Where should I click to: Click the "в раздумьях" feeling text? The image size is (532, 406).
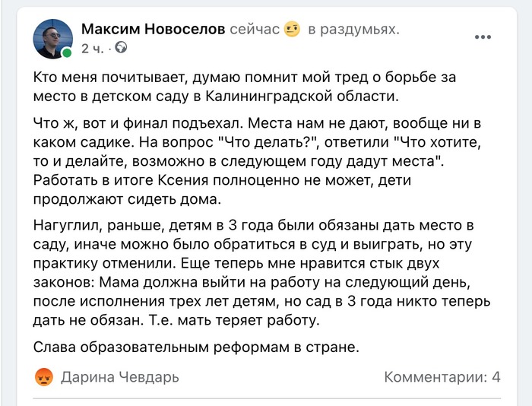click(x=353, y=30)
